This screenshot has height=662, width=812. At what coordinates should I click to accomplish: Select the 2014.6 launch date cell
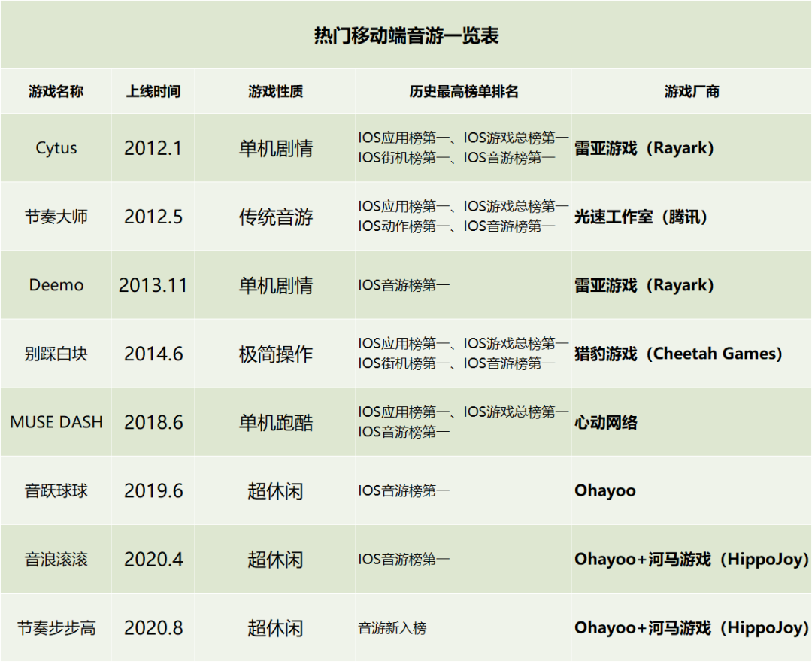[x=153, y=354]
